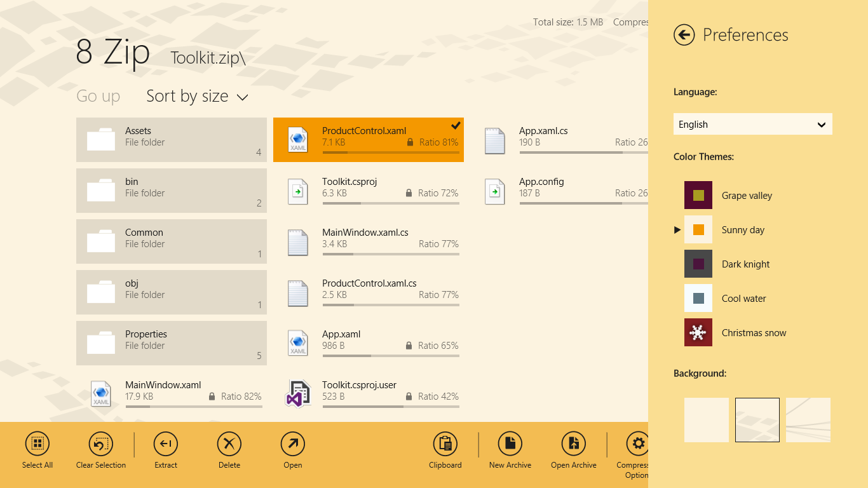Screen dimensions: 868x488
Task: Uncheck the ProductControl.xaml selection checkmark
Action: [x=456, y=125]
